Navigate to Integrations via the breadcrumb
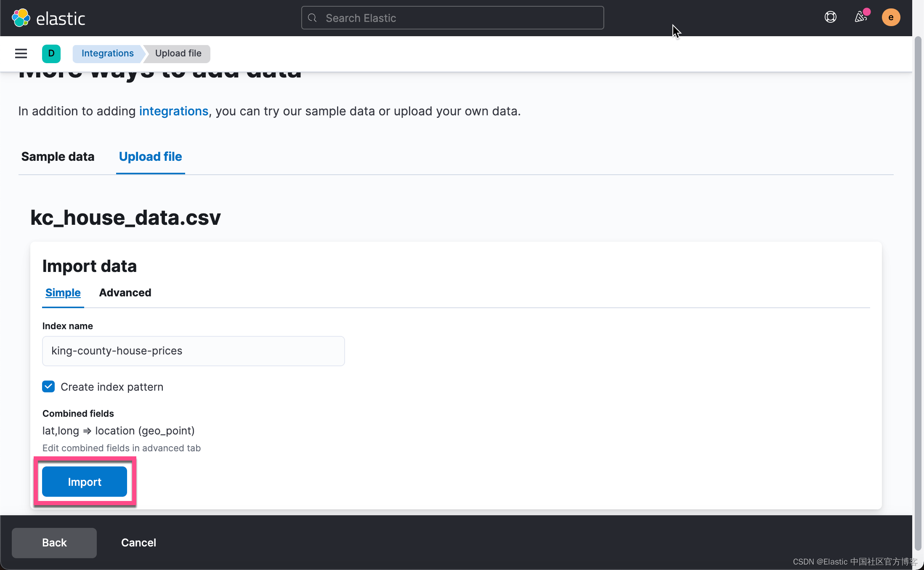Image resolution: width=924 pixels, height=570 pixels. tap(107, 53)
